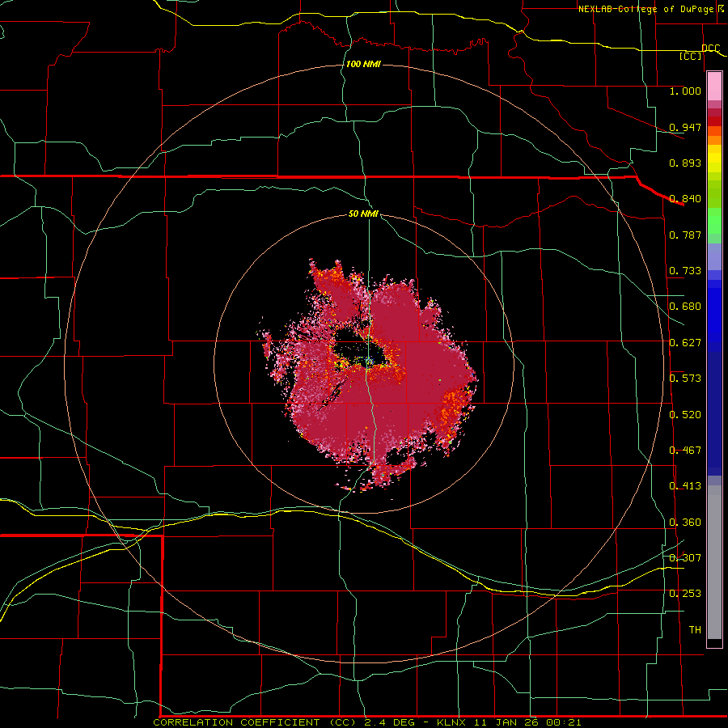Click the 0.680 legend value

coord(685,307)
